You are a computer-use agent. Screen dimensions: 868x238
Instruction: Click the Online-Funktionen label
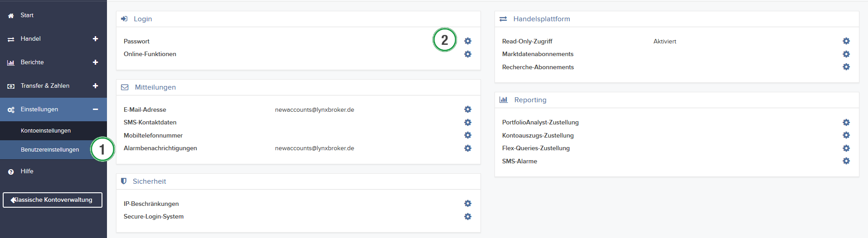click(x=150, y=54)
